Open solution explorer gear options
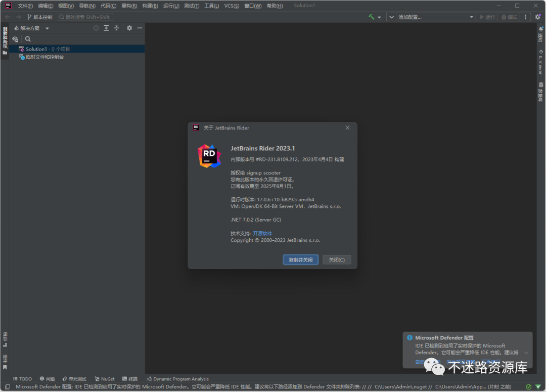 point(129,28)
